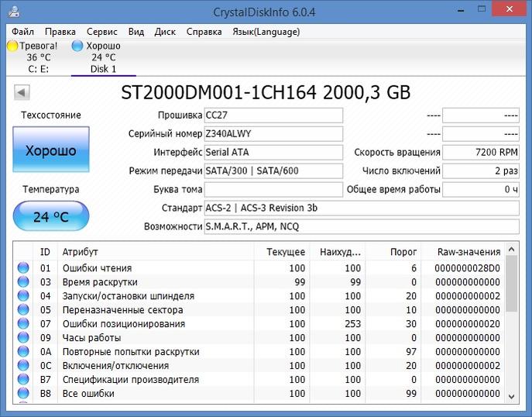Image resolution: width=532 pixels, height=417 pixels.
Task: Click status icon for 0C Включения/отключения
Action: 23,365
